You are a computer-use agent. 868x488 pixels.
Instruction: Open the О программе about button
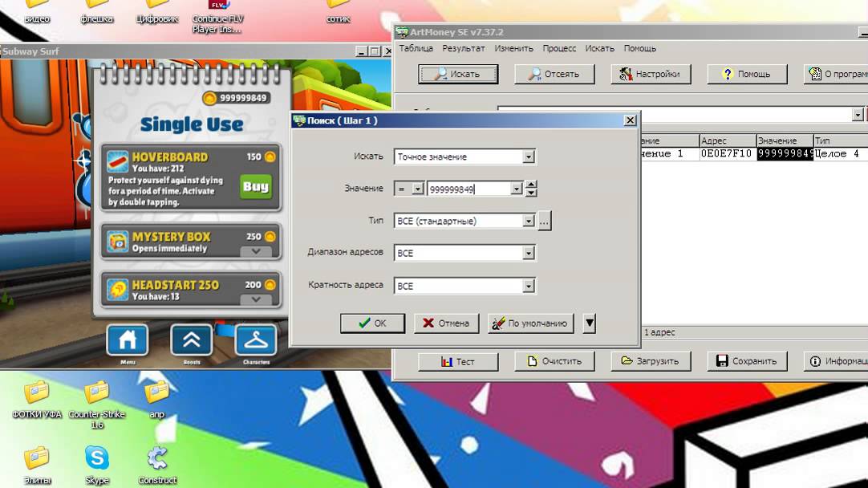point(837,74)
